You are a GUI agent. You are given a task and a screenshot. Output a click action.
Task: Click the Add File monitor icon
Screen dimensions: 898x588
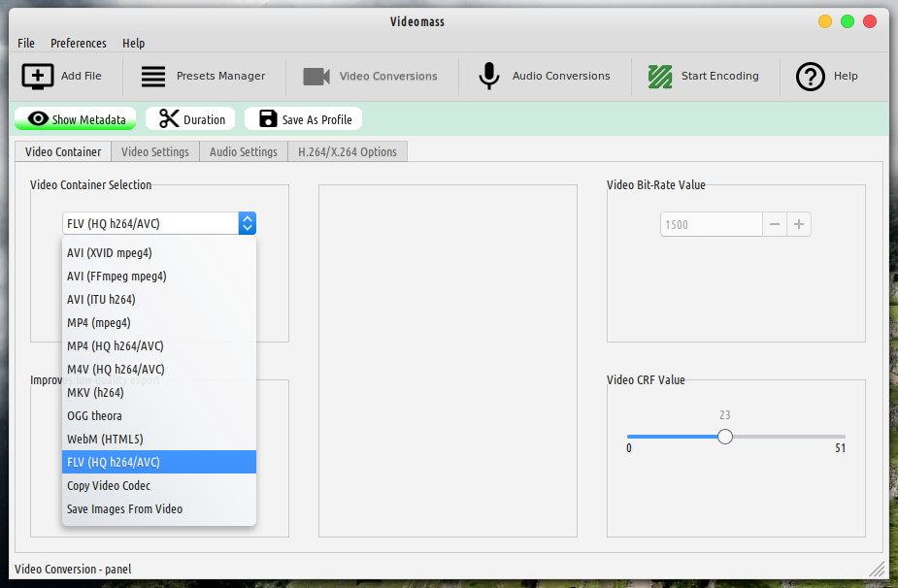point(38,76)
